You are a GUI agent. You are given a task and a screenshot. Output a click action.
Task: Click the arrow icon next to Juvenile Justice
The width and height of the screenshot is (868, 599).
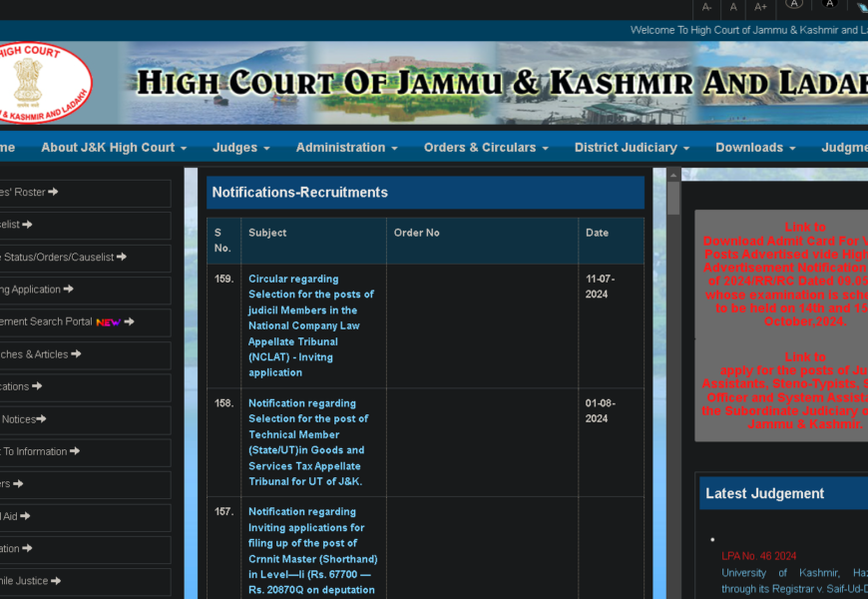click(56, 581)
